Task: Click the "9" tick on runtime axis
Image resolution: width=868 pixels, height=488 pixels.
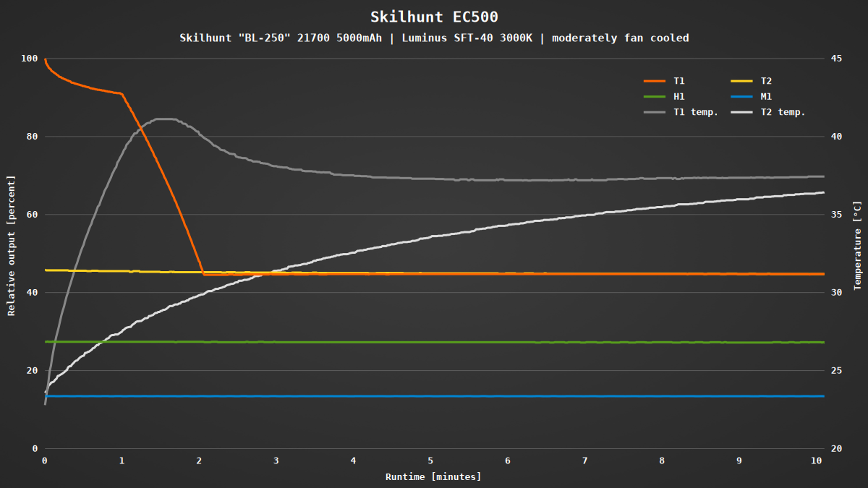Action: click(739, 461)
